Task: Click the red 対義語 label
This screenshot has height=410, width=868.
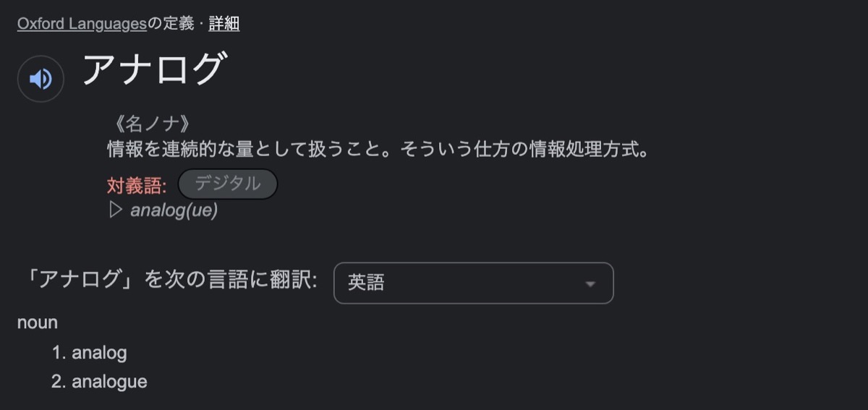Action: pos(137,185)
